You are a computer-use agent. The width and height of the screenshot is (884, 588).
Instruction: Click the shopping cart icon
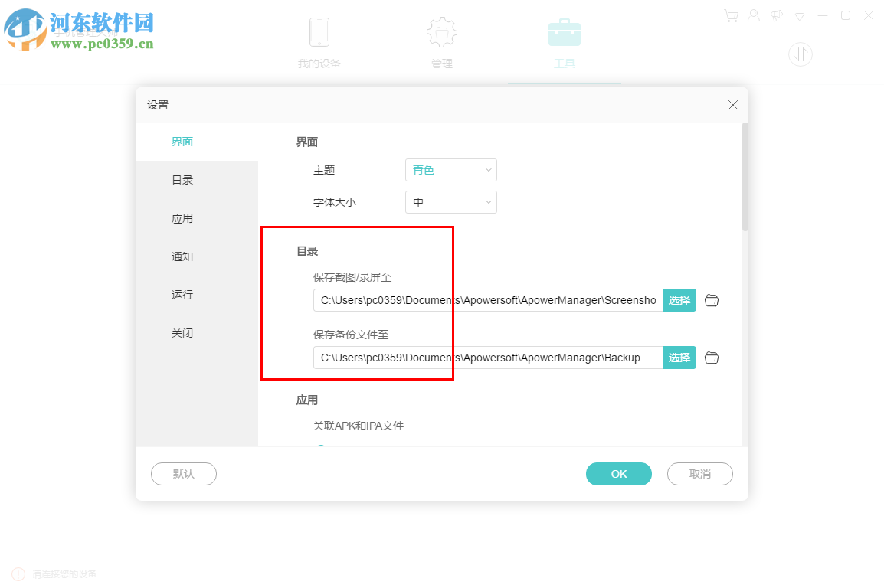click(x=731, y=15)
